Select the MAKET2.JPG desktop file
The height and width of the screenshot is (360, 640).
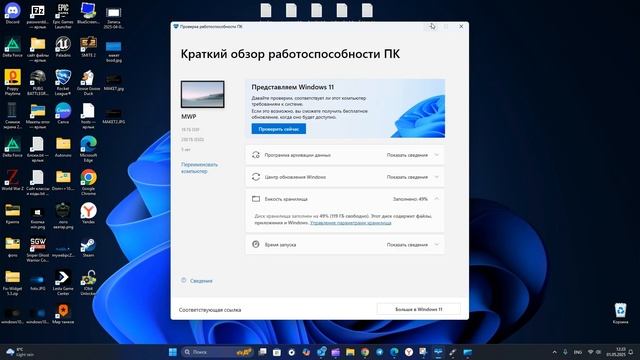pyautogui.click(x=114, y=116)
